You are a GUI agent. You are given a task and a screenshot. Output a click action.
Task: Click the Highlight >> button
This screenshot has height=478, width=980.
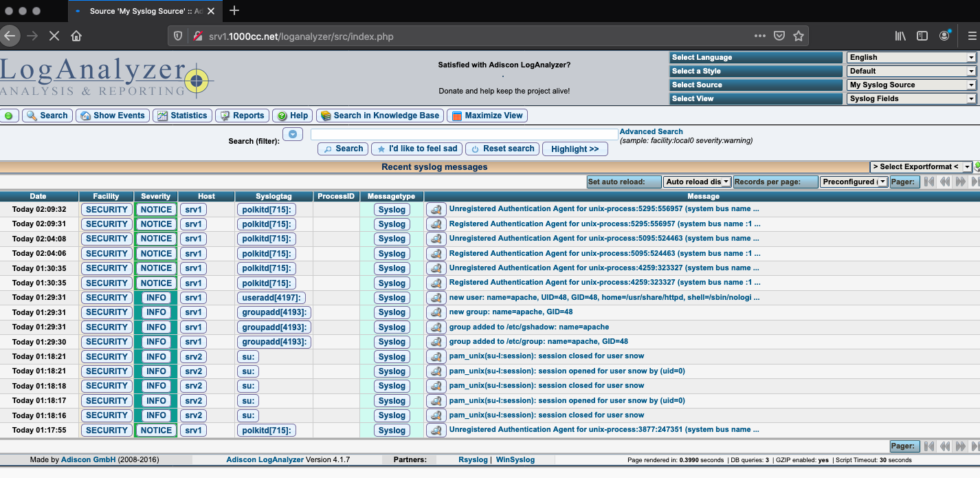tap(575, 149)
